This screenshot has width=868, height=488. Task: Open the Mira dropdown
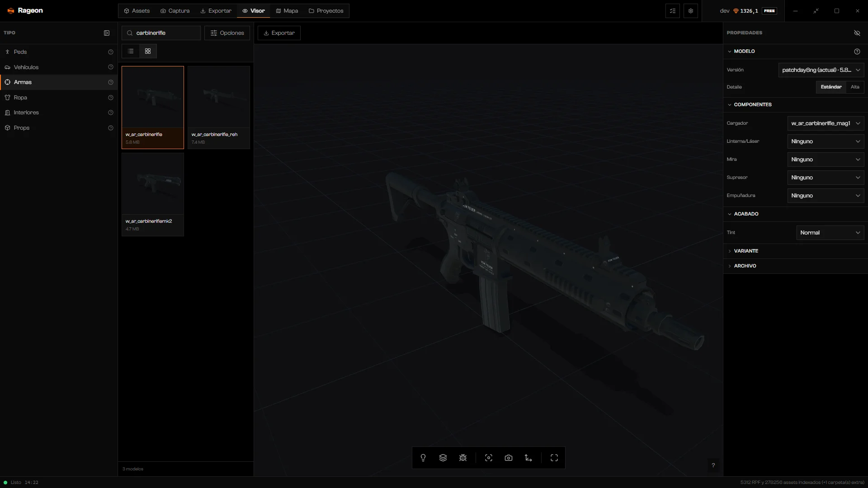(x=826, y=160)
